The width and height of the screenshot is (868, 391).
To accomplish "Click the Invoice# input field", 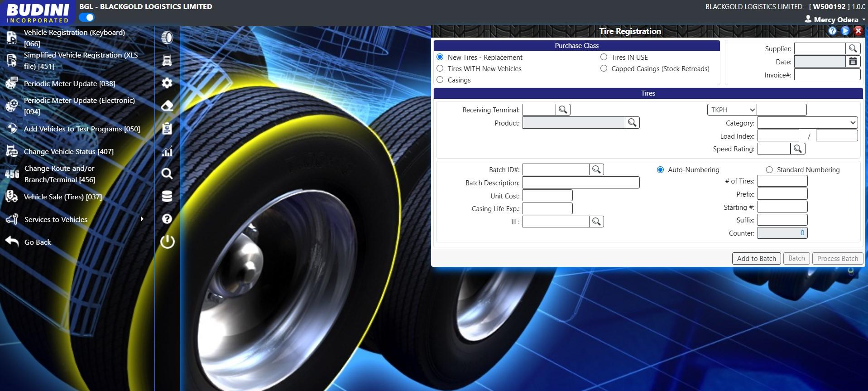I will [827, 75].
